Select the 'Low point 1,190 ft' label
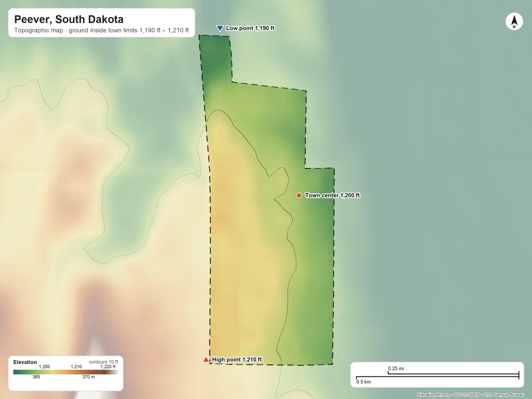This screenshot has width=532, height=399. click(250, 28)
